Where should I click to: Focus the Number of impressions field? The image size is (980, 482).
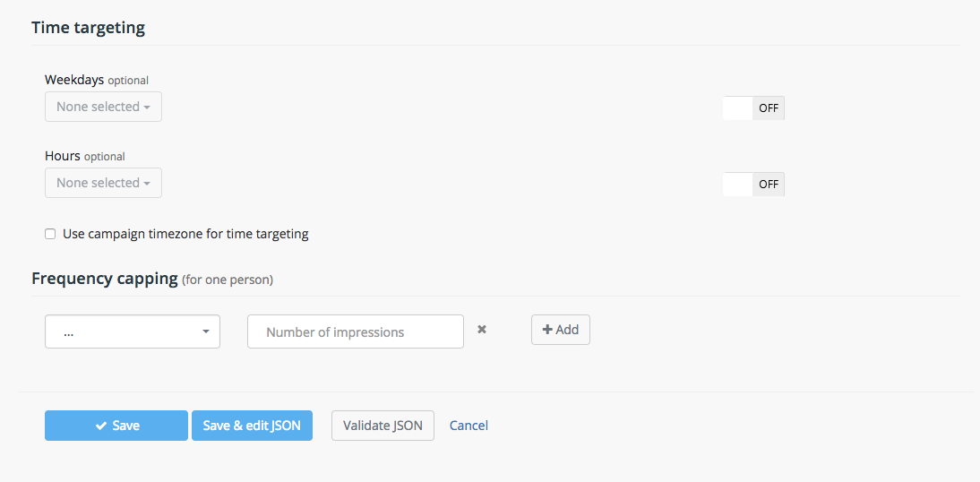click(355, 331)
